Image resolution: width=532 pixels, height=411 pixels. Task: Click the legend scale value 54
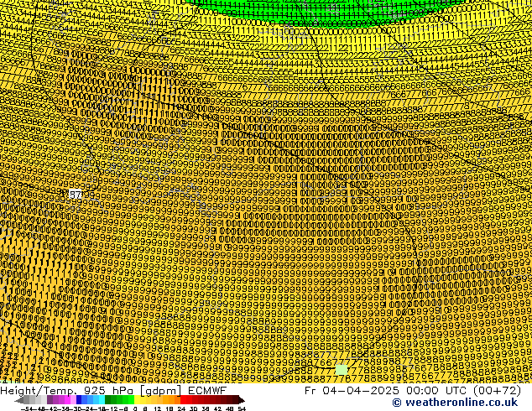(242, 409)
